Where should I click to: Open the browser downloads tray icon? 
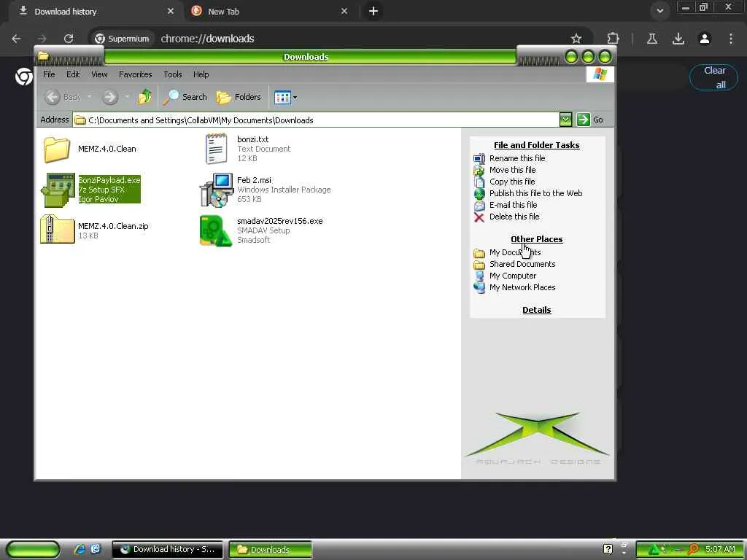pos(678,39)
